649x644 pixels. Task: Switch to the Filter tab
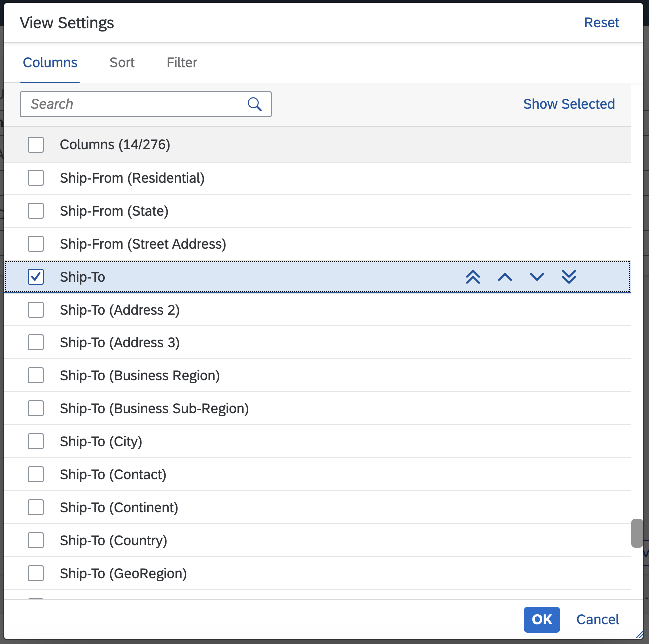(182, 63)
